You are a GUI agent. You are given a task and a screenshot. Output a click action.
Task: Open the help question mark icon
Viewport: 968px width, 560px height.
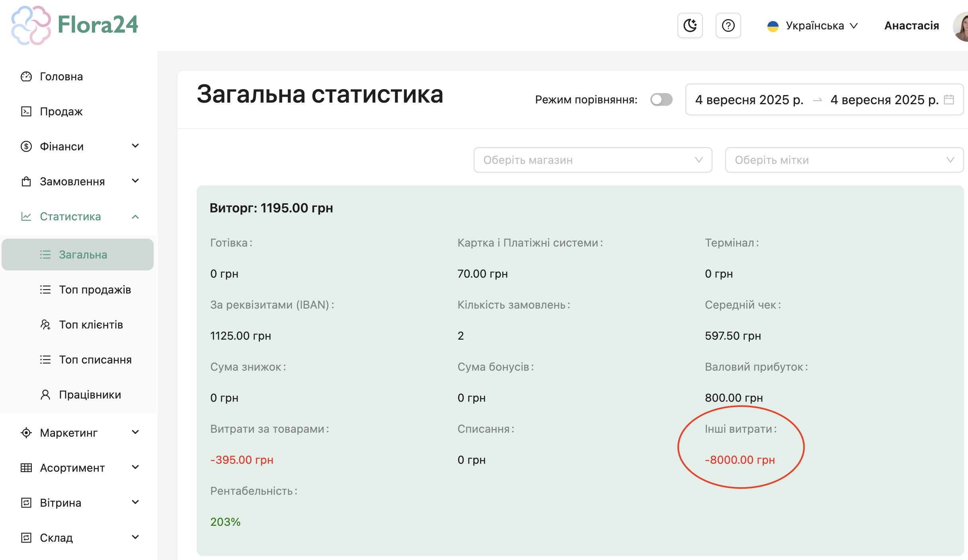point(728,25)
